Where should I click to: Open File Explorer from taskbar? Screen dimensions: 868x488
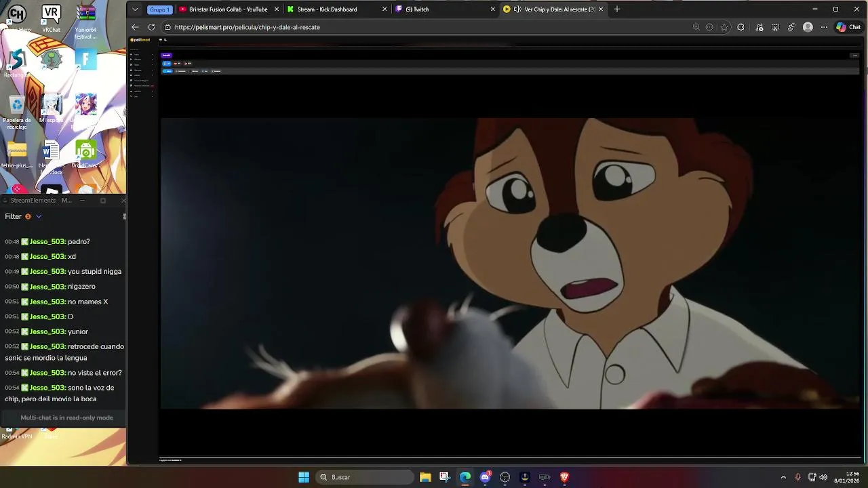tap(425, 477)
